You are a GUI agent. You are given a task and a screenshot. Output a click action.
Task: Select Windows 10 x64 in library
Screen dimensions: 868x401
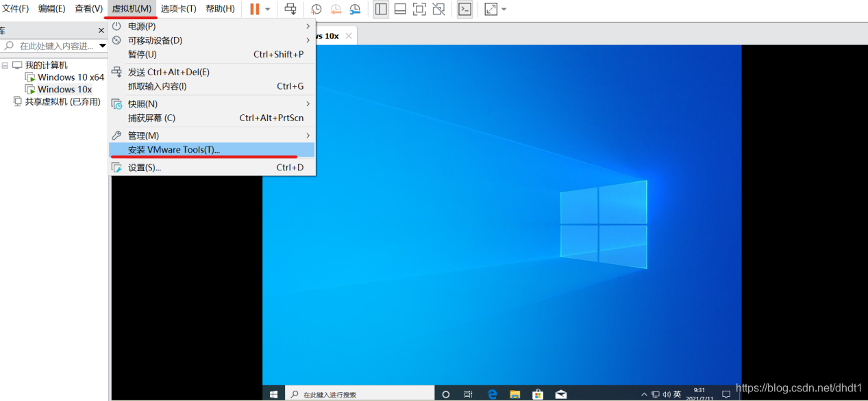[x=71, y=77]
